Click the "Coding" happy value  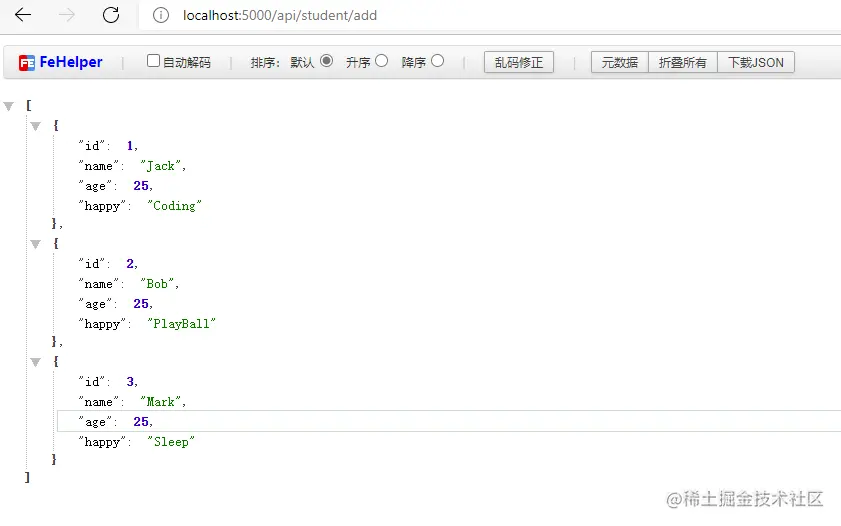pyautogui.click(x=174, y=206)
